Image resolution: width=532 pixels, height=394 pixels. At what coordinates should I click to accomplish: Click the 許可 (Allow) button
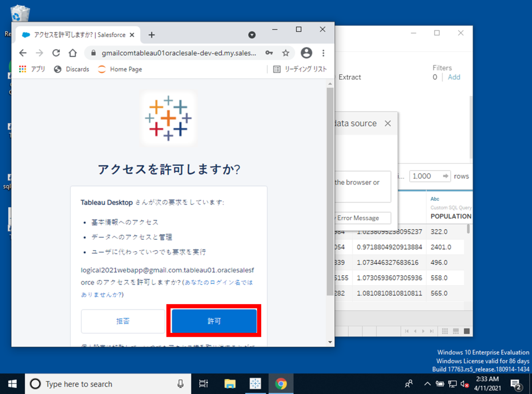tap(214, 321)
